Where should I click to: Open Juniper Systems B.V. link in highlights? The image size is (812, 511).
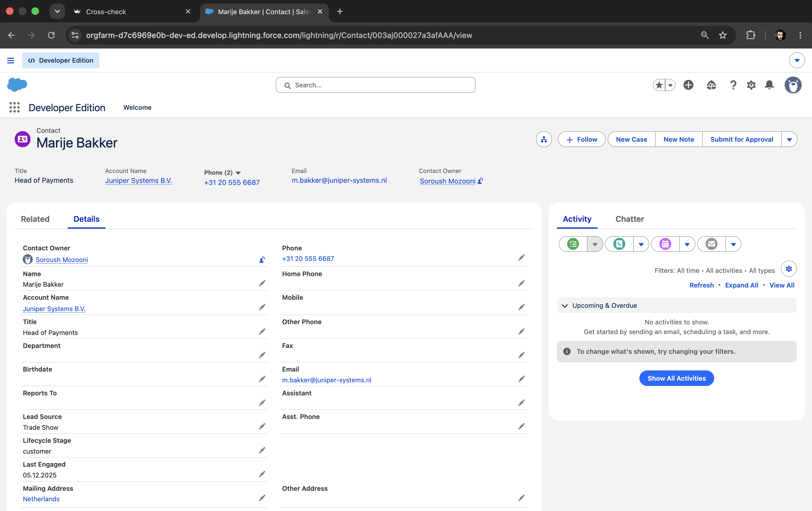tap(139, 180)
